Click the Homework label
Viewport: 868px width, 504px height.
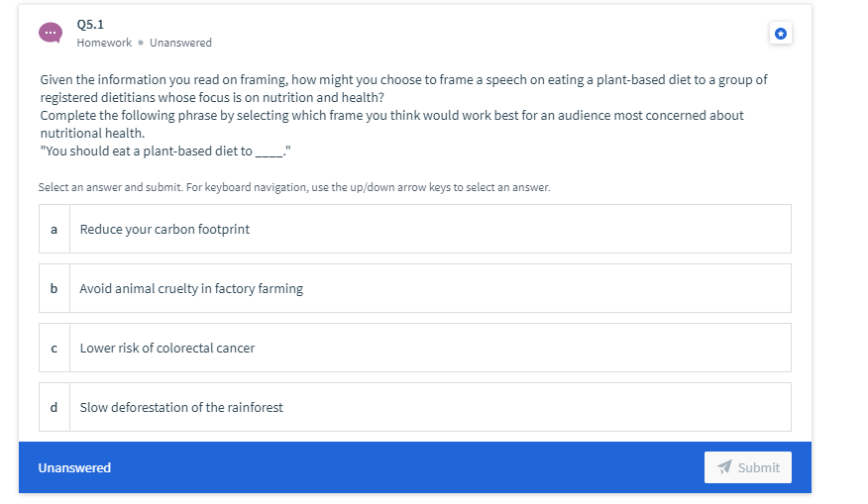[x=104, y=43]
